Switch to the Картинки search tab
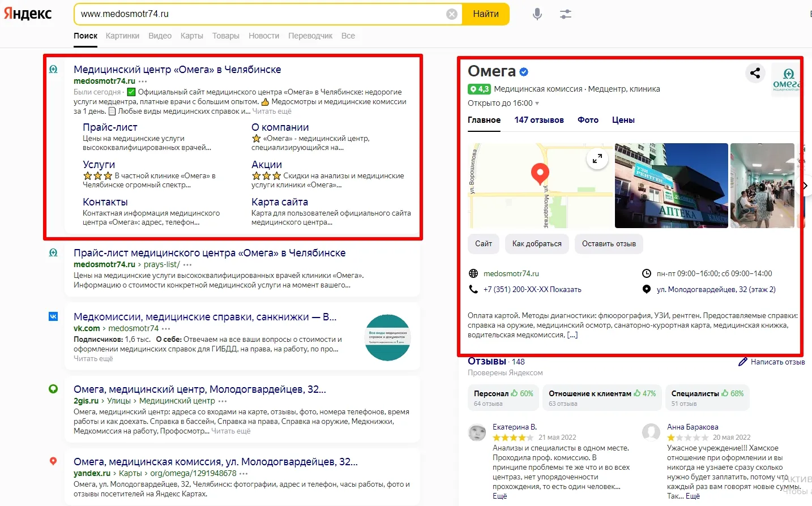This screenshot has width=812, height=506. click(x=122, y=36)
